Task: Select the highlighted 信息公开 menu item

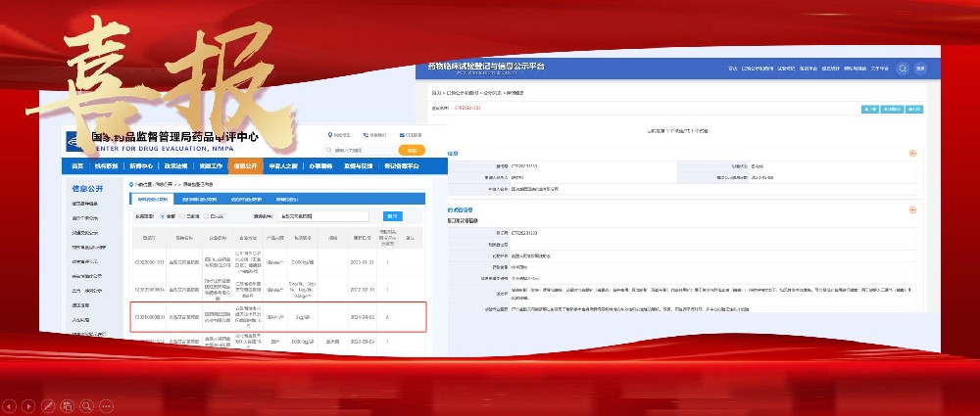Action: pos(246,166)
